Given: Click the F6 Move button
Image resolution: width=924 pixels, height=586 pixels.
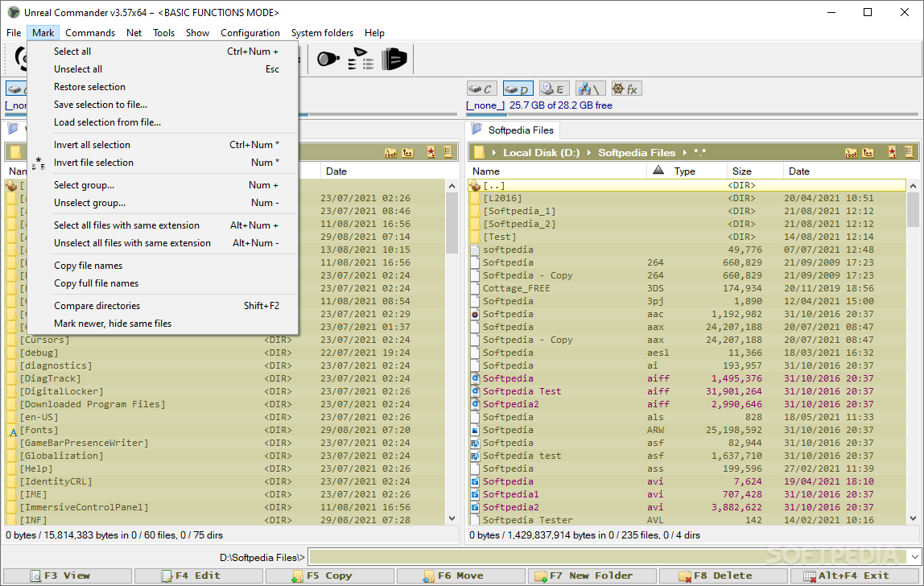Looking at the screenshot, I should (461, 576).
